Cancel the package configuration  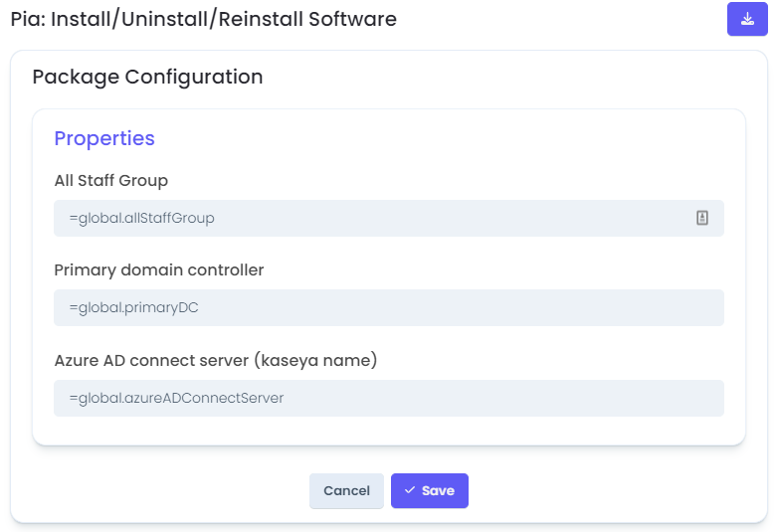[346, 490]
